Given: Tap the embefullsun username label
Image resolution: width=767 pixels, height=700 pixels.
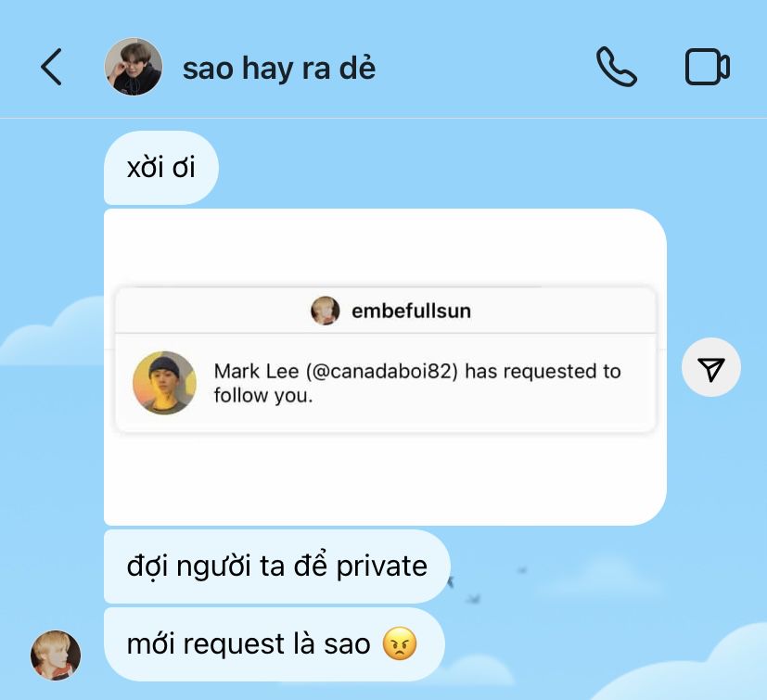Looking at the screenshot, I should (x=411, y=312).
